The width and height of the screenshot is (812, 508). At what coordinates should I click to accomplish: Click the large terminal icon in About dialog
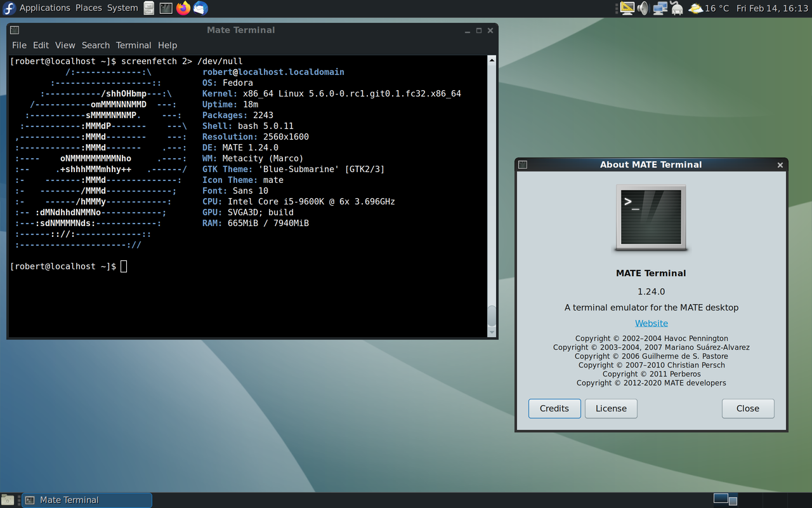(651, 218)
